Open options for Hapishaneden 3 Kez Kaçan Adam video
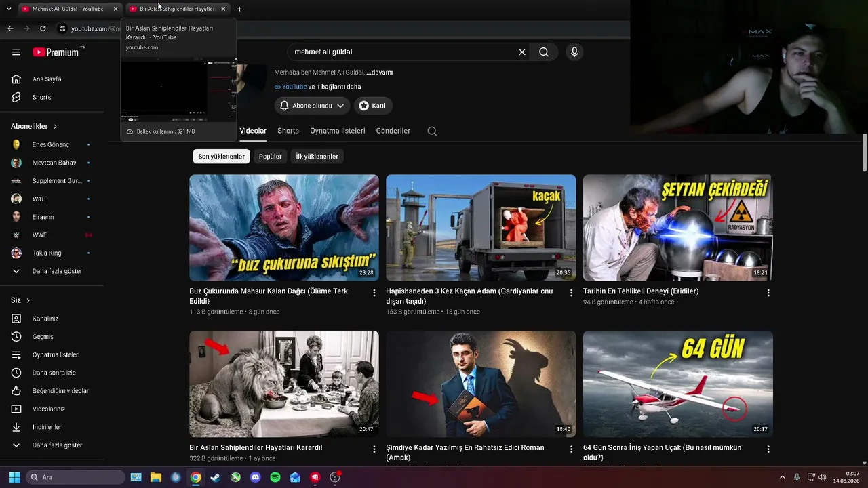Viewport: 868px width, 488px height. 571,293
